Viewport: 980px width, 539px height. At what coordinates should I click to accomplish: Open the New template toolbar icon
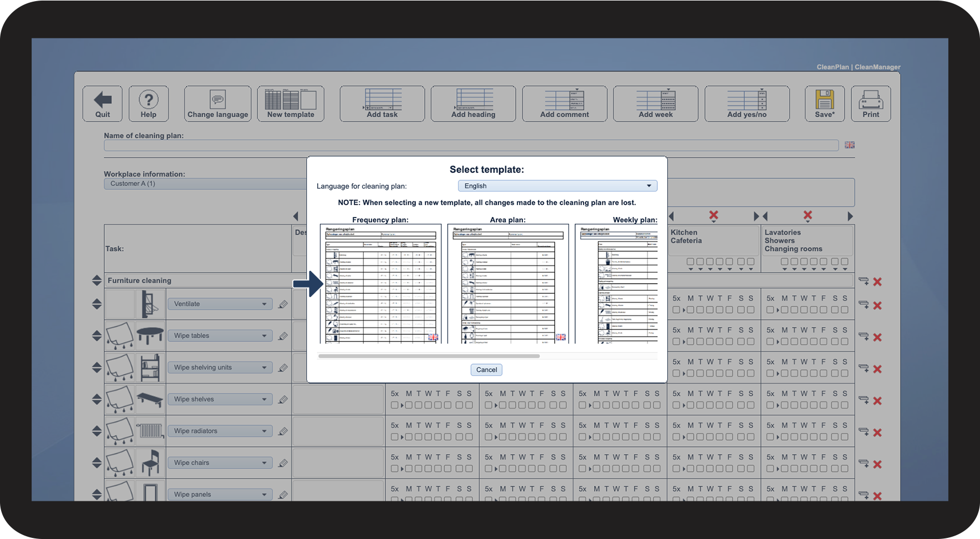tap(291, 100)
